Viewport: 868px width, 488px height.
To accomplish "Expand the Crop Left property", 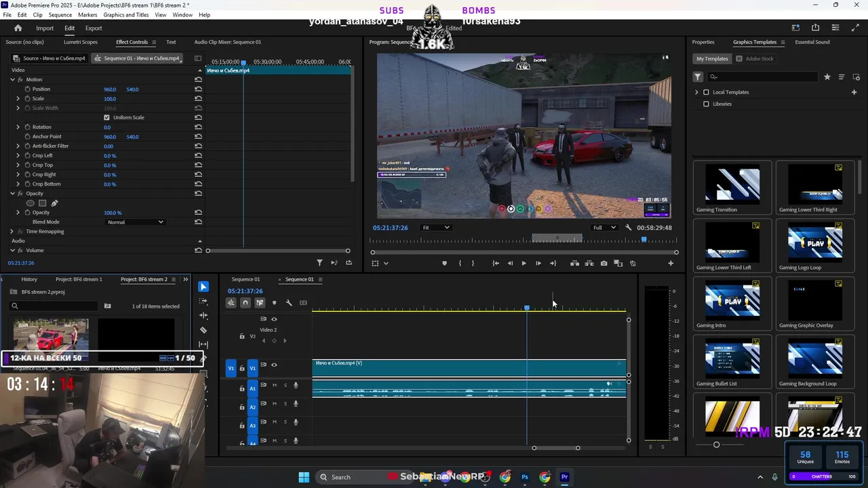I will click(18, 155).
